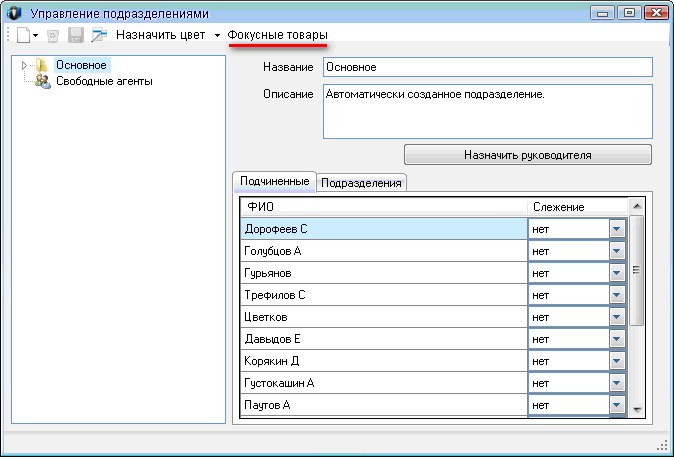Screen dimensions: 674x457
Task: Click into the Название input field
Action: tap(487, 67)
